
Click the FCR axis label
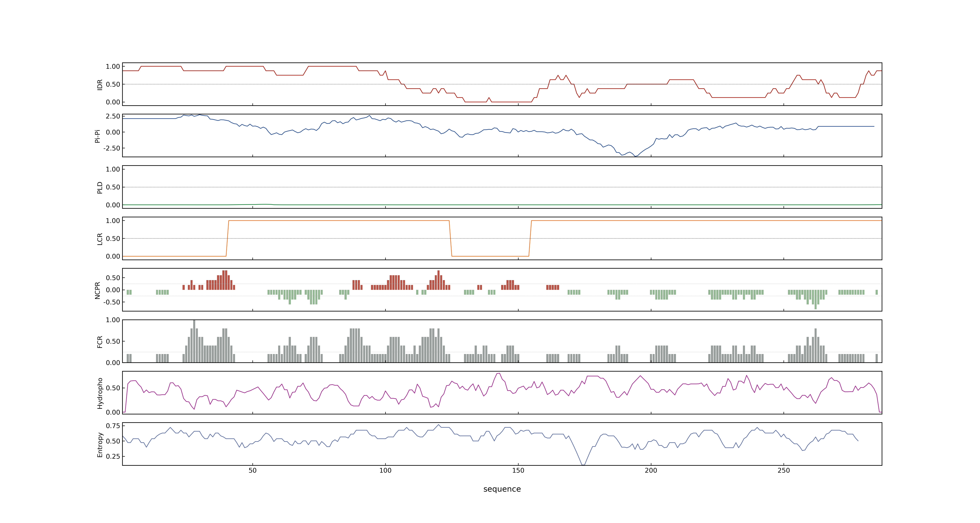[100, 341]
